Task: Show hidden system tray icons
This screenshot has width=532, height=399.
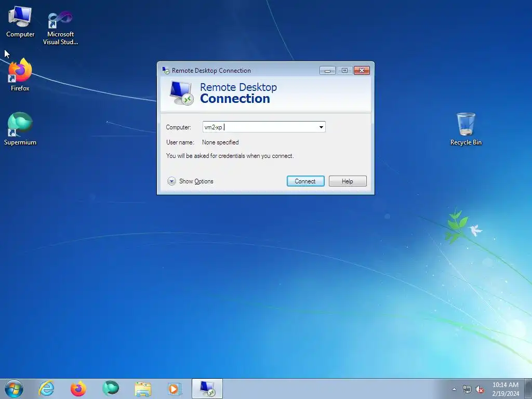Action: [x=454, y=390]
